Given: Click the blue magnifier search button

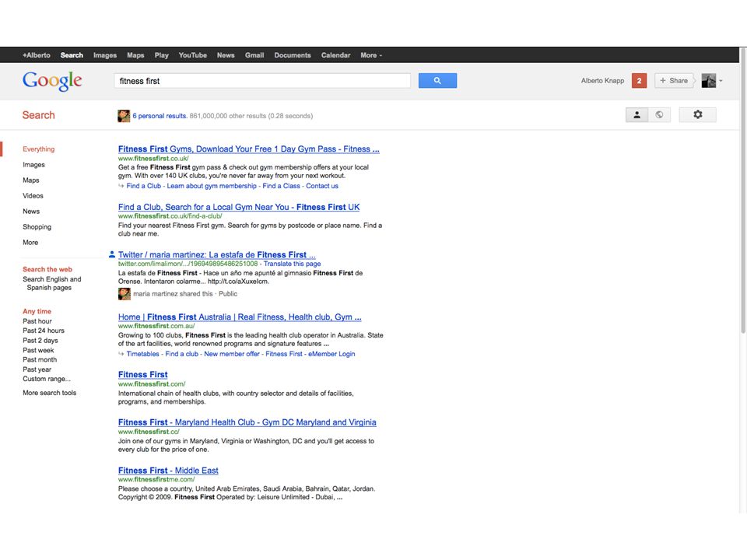Looking at the screenshot, I should [437, 80].
